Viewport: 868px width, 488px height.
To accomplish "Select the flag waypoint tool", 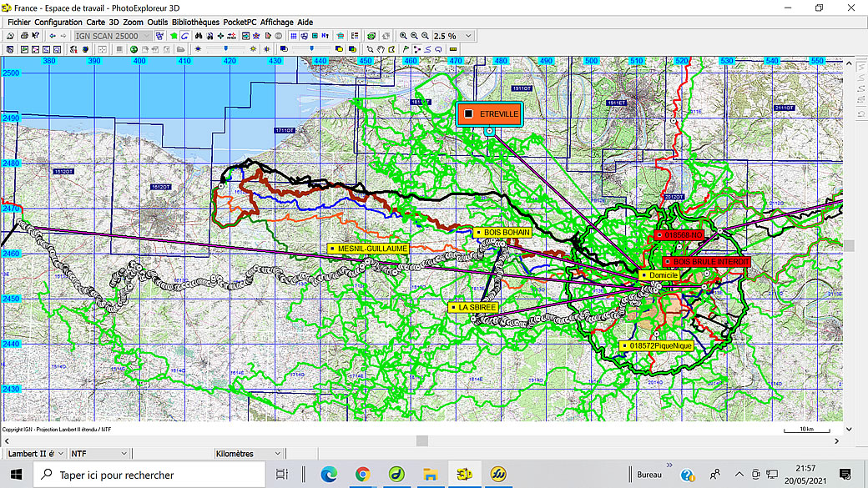I will pos(406,49).
